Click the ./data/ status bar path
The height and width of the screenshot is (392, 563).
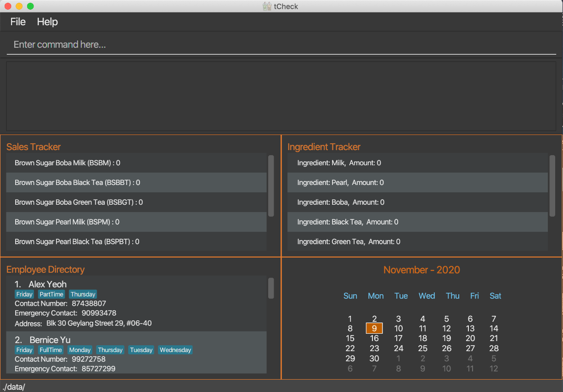14,387
